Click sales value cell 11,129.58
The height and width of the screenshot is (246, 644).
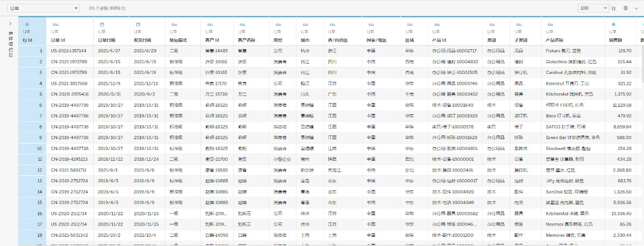tap(621, 105)
